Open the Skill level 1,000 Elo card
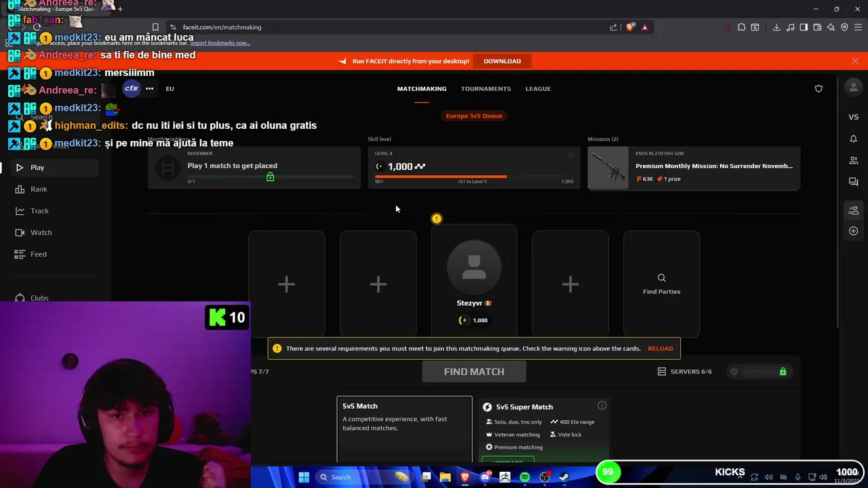The width and height of the screenshot is (868, 488). (x=474, y=168)
